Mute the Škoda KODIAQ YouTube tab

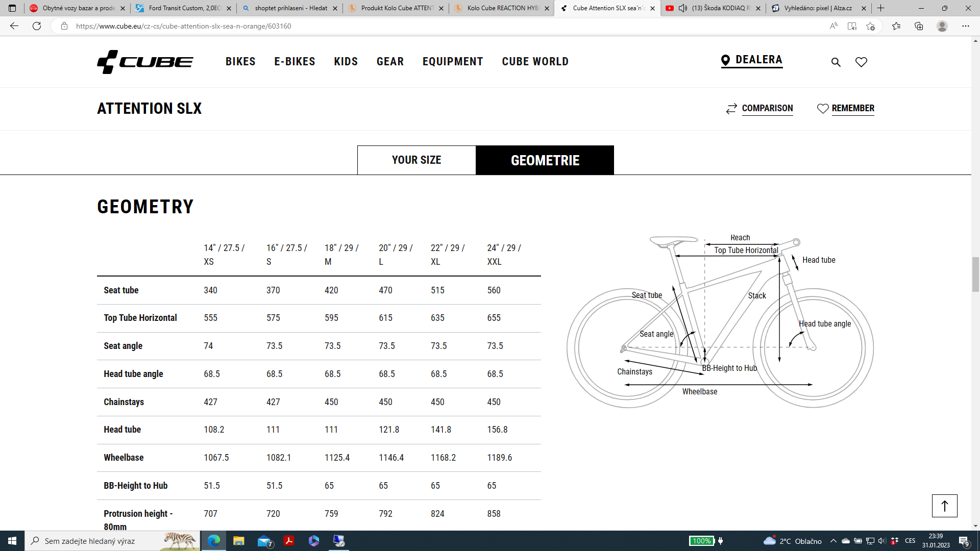[682, 8]
